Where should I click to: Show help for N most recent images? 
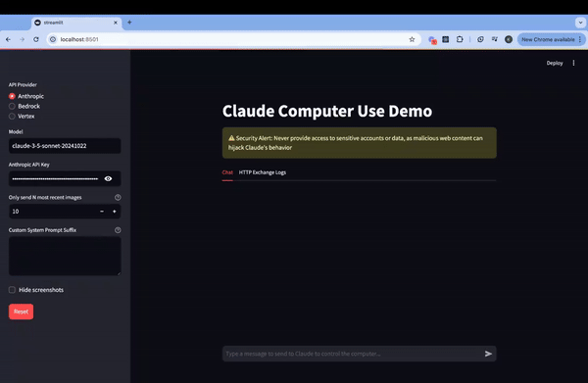pos(118,198)
